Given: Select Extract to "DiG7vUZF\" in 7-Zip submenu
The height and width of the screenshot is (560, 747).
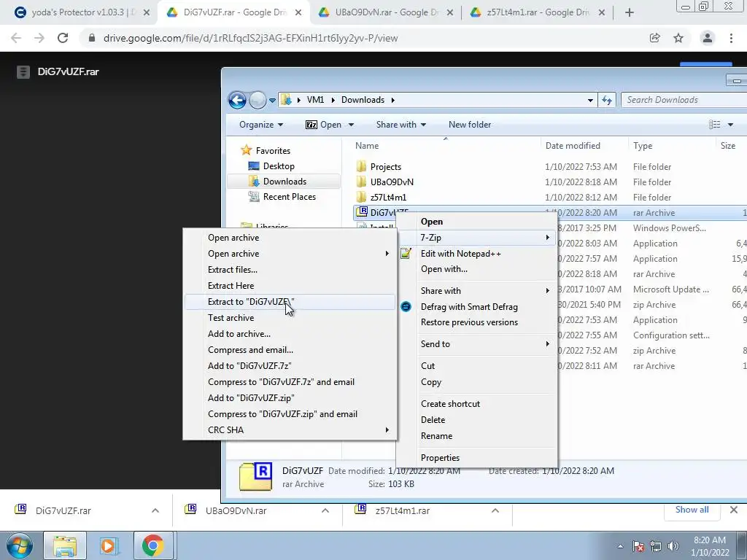Looking at the screenshot, I should pos(290,301).
